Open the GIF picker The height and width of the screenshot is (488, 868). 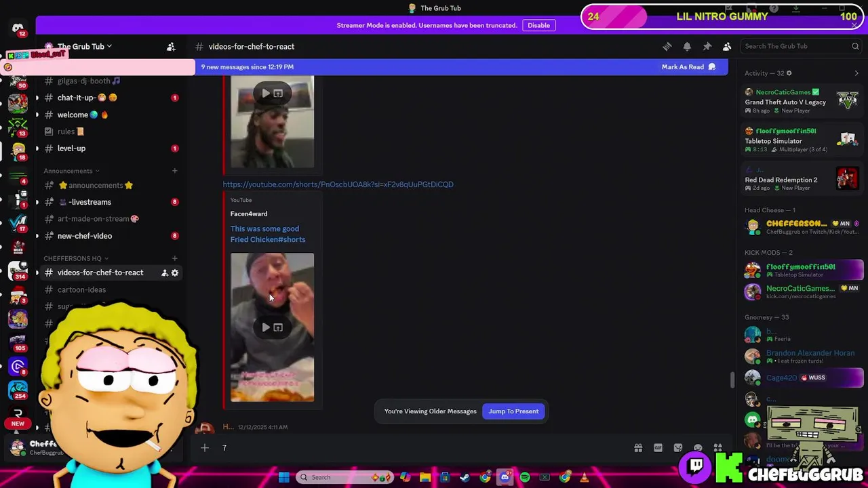point(658,448)
